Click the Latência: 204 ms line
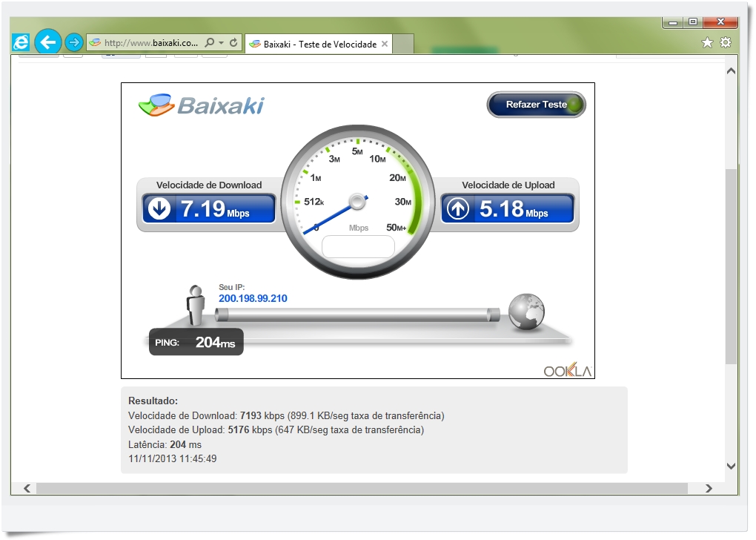Screen dimensions: 756x540 tap(165, 444)
